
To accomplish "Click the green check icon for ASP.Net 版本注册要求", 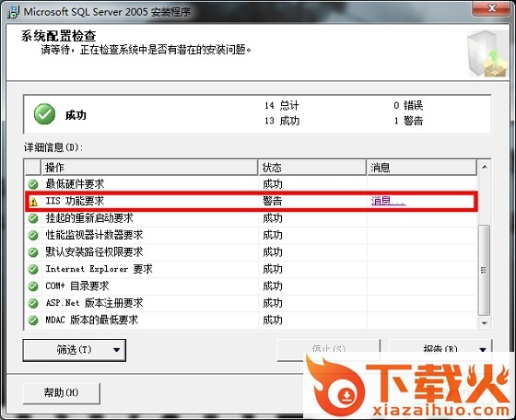I will [33, 303].
